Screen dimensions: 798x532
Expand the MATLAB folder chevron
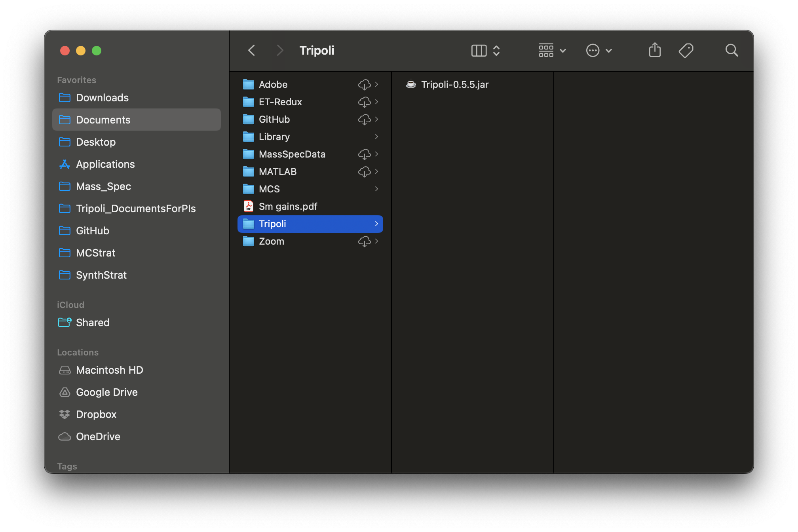coord(376,171)
